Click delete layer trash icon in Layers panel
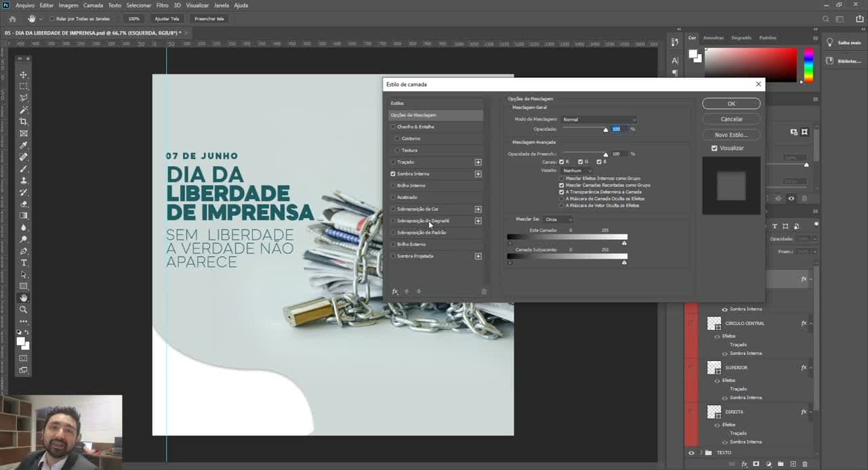 [805, 464]
